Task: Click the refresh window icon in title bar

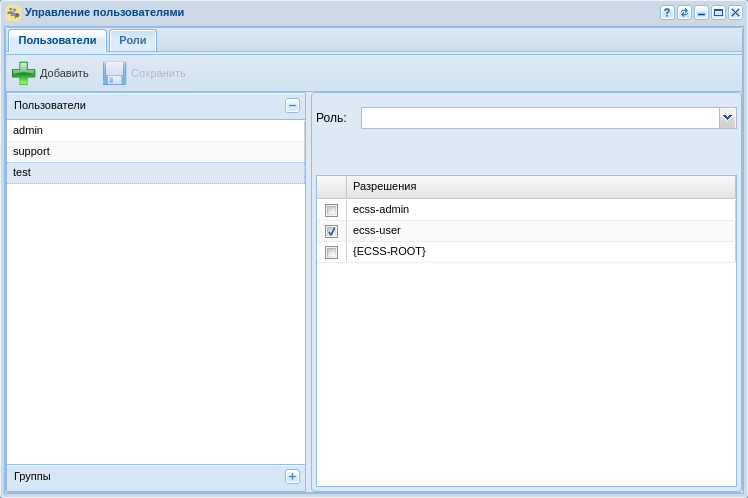Action: (684, 12)
